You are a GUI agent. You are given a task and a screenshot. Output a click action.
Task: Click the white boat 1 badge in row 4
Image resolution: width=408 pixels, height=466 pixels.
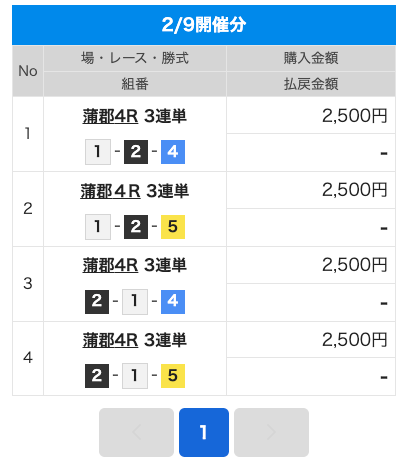pos(135,376)
